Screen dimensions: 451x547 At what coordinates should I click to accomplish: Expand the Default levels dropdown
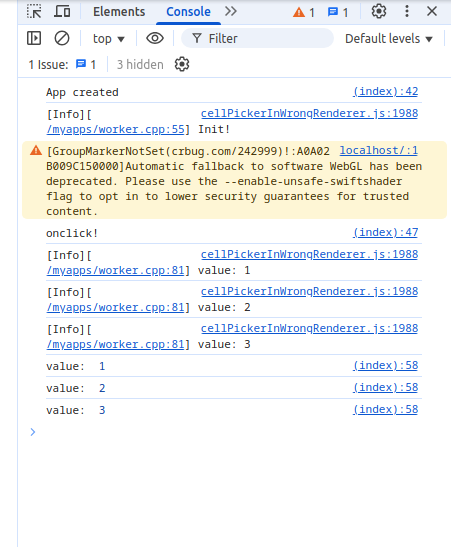pos(389,38)
